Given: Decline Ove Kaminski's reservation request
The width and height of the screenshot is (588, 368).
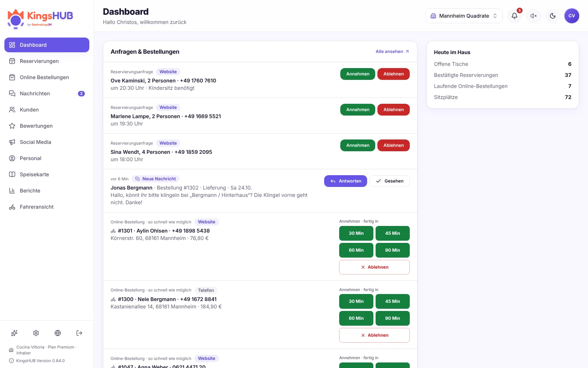Looking at the screenshot, I should pos(394,74).
